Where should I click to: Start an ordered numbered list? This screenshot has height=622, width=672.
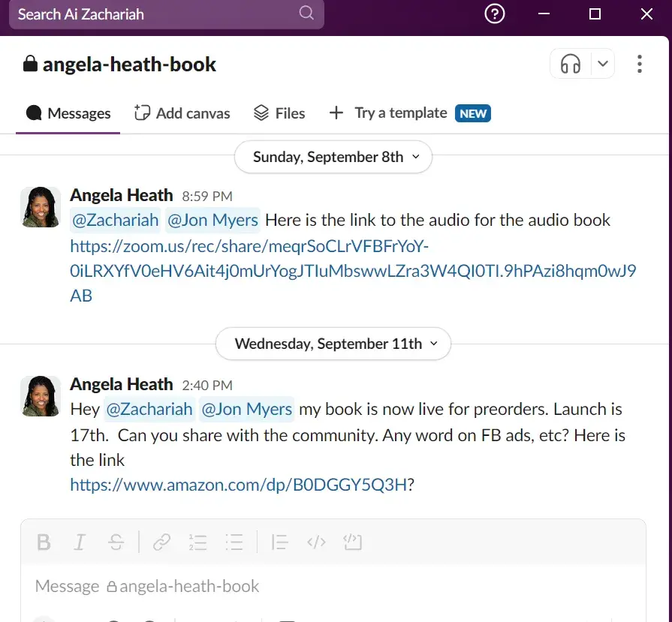pos(197,542)
